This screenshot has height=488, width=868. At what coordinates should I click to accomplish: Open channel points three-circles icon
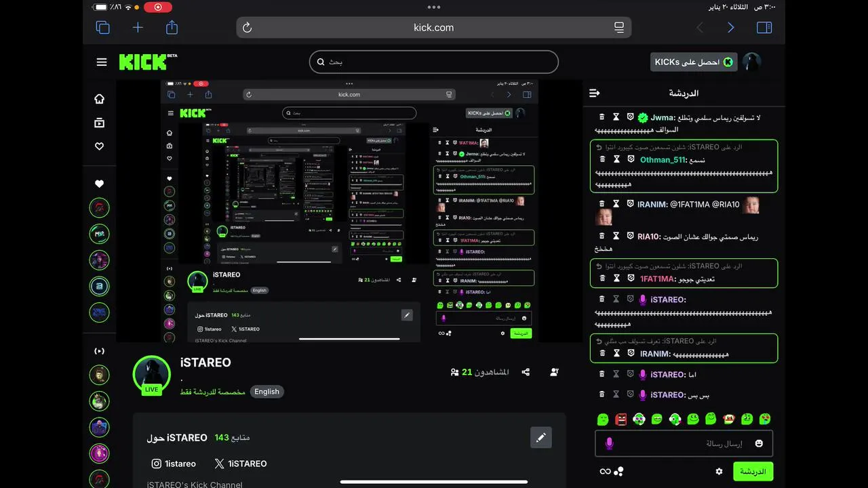(618, 471)
